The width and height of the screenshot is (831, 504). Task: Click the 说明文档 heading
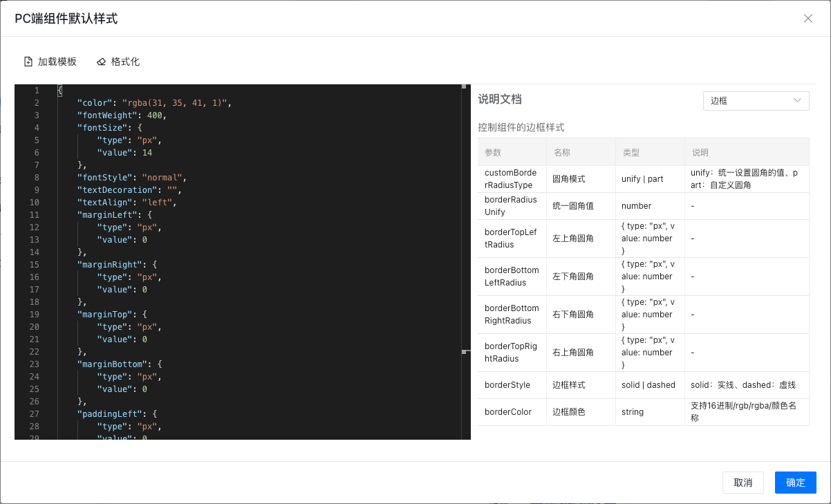coord(500,100)
